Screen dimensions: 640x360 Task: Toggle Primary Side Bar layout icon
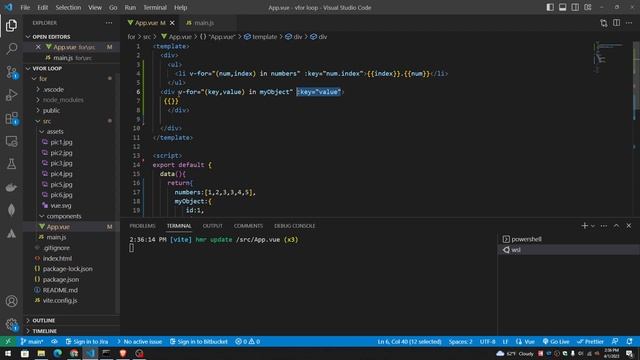pos(550,7)
